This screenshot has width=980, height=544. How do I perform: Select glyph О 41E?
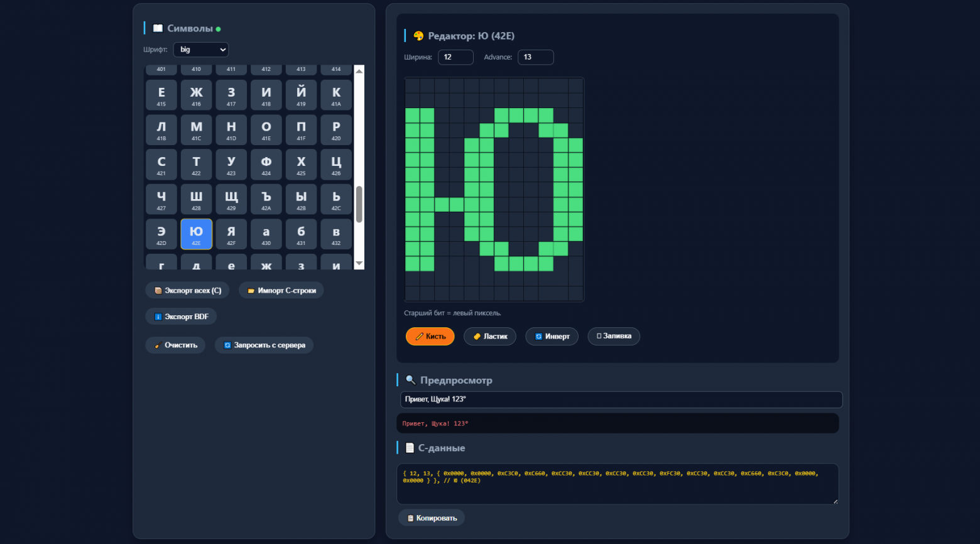(266, 130)
